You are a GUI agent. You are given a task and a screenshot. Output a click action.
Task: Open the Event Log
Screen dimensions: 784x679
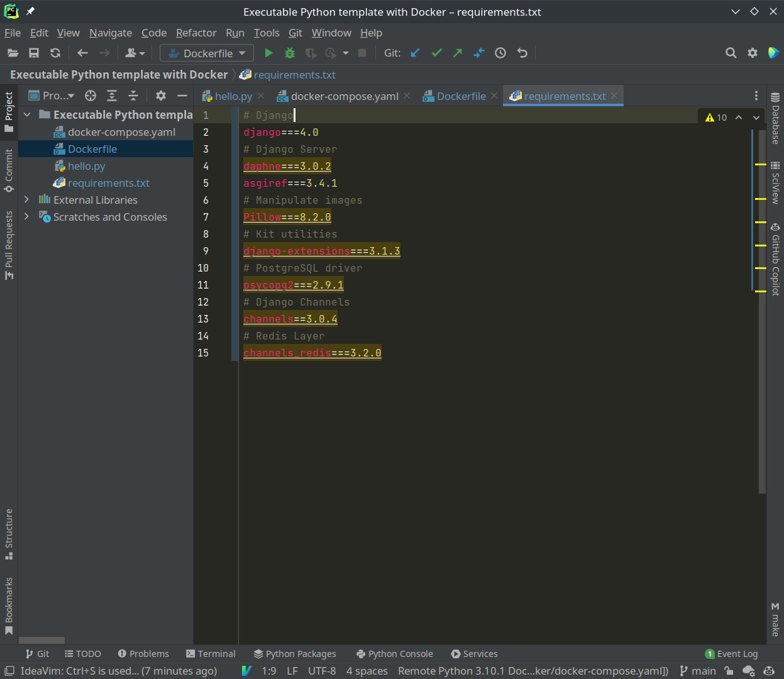click(731, 654)
